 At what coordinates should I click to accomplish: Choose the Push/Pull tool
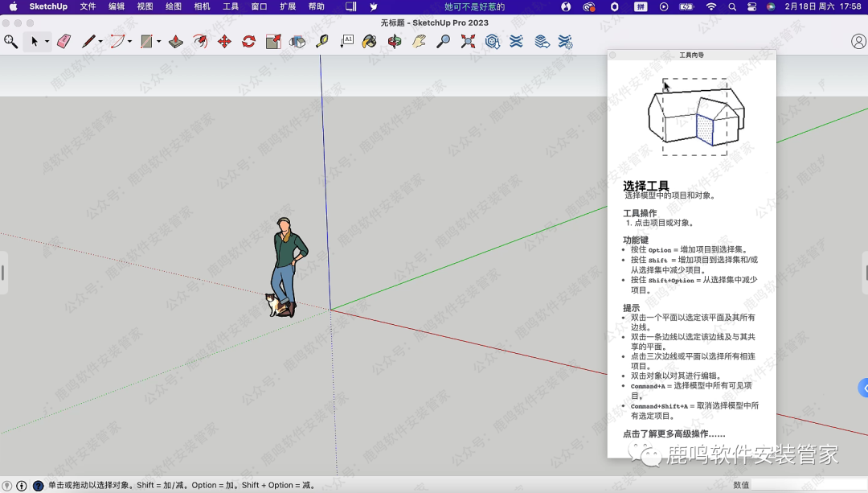tap(176, 41)
